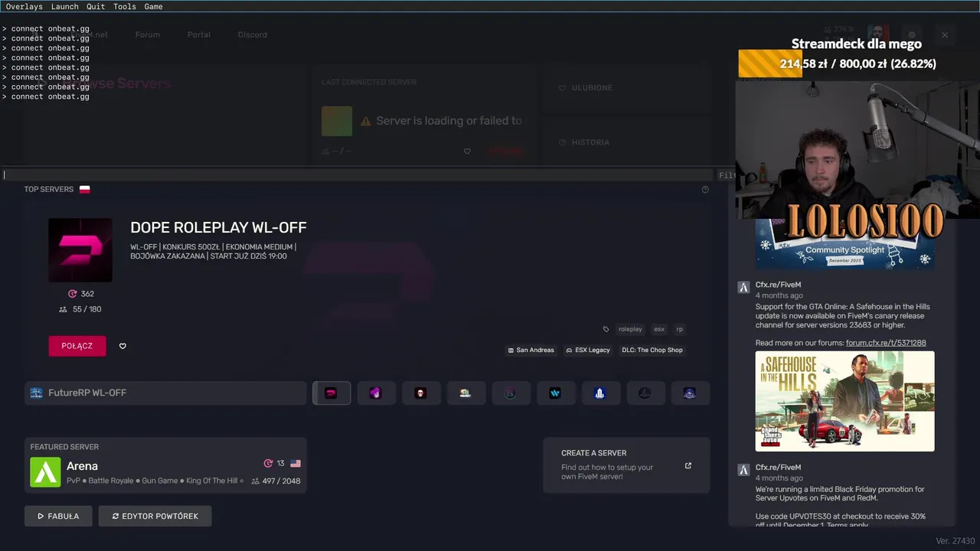The image size is (980, 551).
Task: Connect with the POŁĄCZ button
Action: (x=77, y=346)
